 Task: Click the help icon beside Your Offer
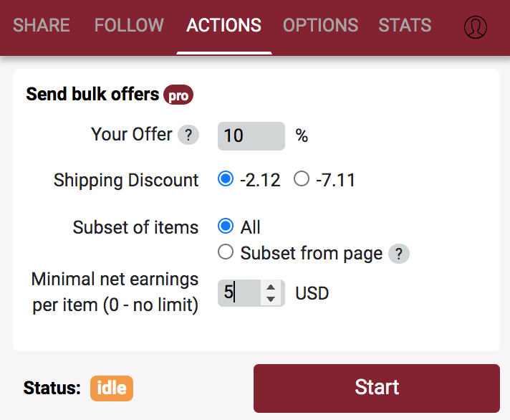[188, 135]
